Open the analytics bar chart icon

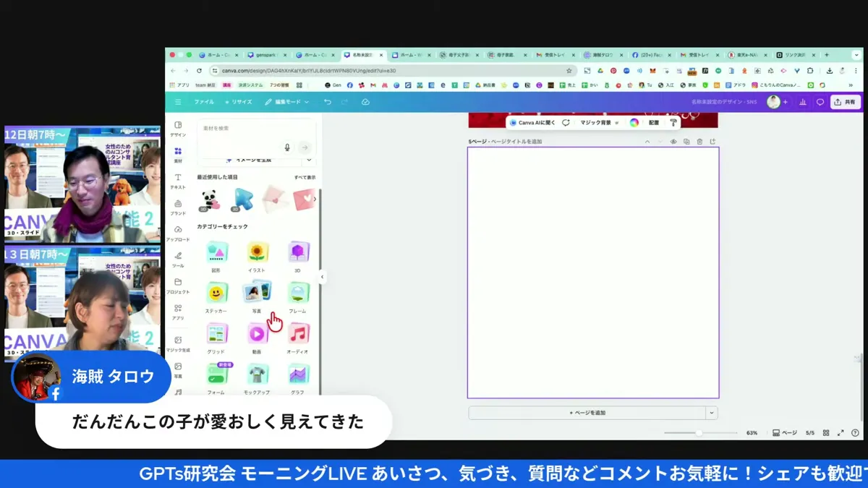click(x=803, y=102)
